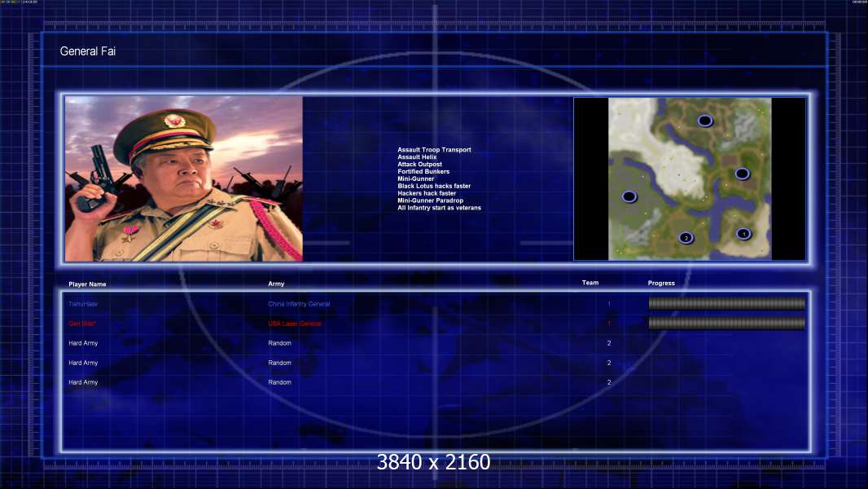Click the "Attack Outpost" line

click(x=419, y=164)
